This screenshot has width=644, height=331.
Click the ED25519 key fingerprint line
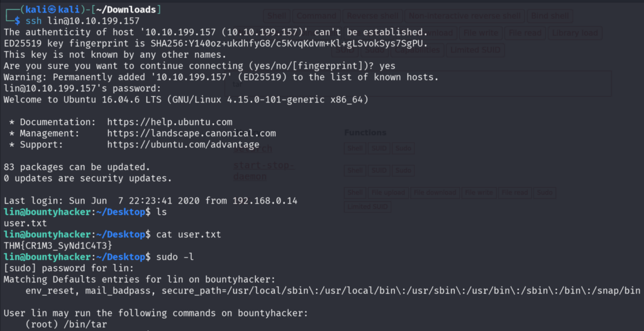pos(215,43)
